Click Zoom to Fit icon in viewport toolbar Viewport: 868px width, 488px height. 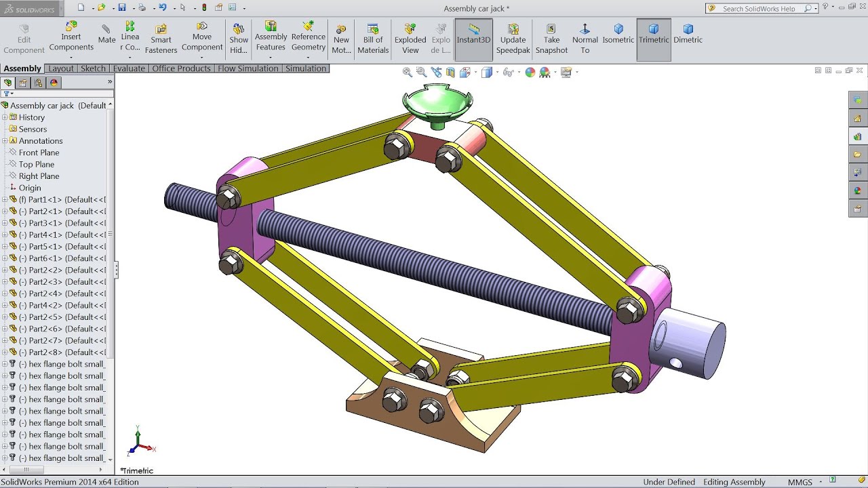[407, 72]
